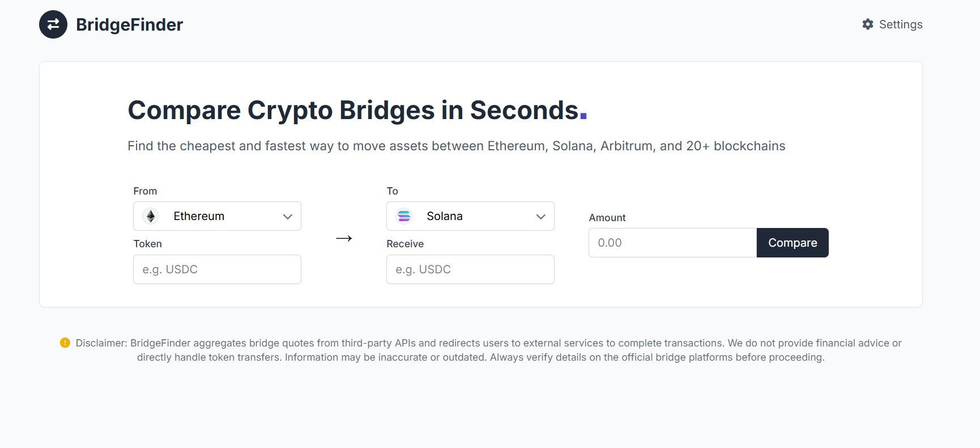Click the BridgeFinder swap-arrows logo icon

[53, 24]
